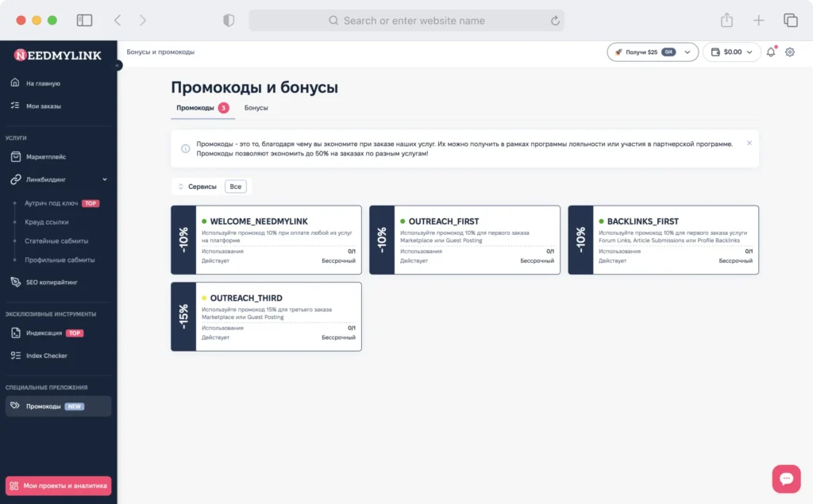
Task: Dismiss the promo codes info banner
Action: click(x=749, y=143)
